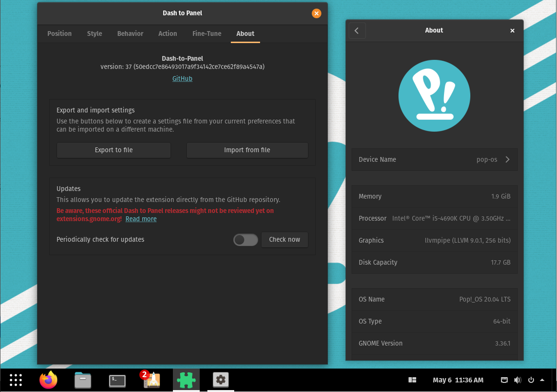Click the OS Name Pop!_OS row

[x=434, y=299]
